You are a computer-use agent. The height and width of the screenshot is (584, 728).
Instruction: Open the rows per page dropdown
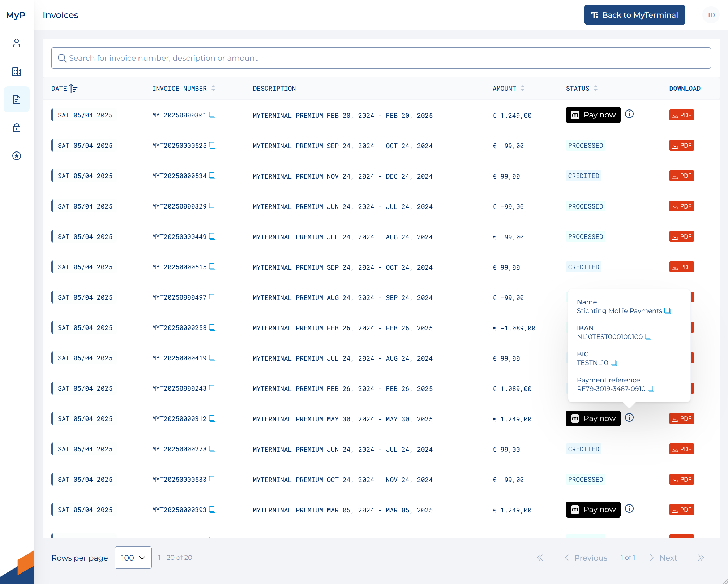(133, 558)
